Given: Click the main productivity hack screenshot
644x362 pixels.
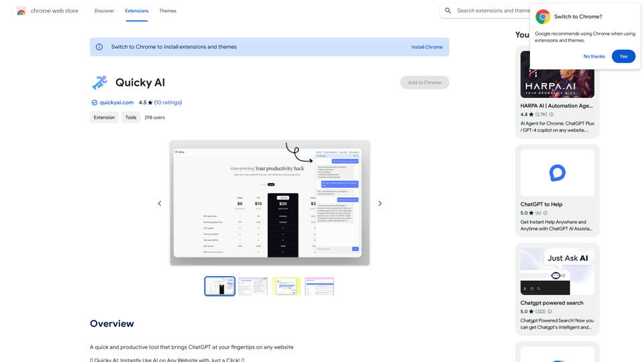Looking at the screenshot, I should [x=270, y=202].
